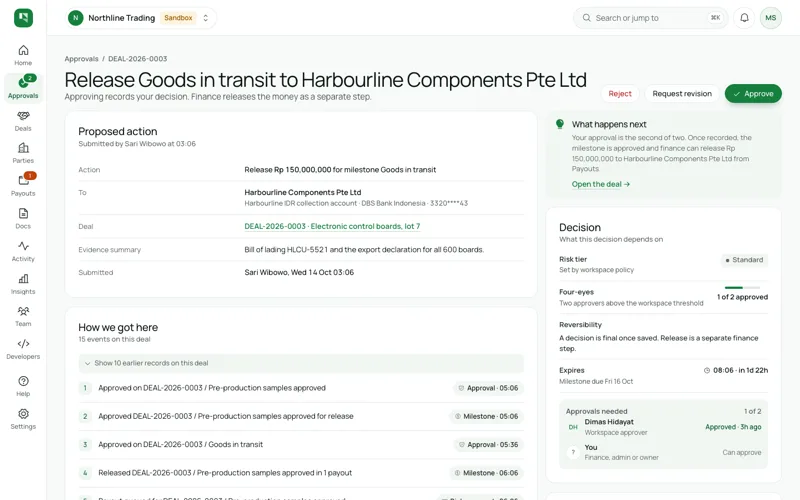View the Activity pulse icon
The width and height of the screenshot is (800, 500).
pos(23,246)
